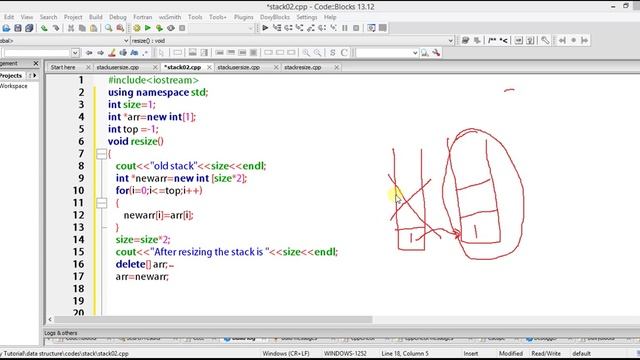Click the Run to cursor debug icon
640x360 pixels.
coord(277,28)
